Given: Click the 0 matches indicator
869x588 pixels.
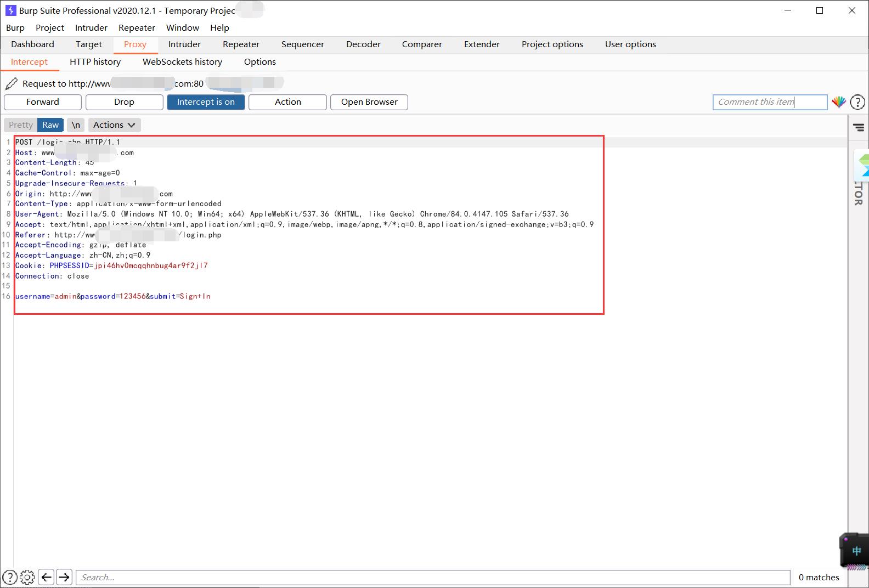Looking at the screenshot, I should 819,577.
